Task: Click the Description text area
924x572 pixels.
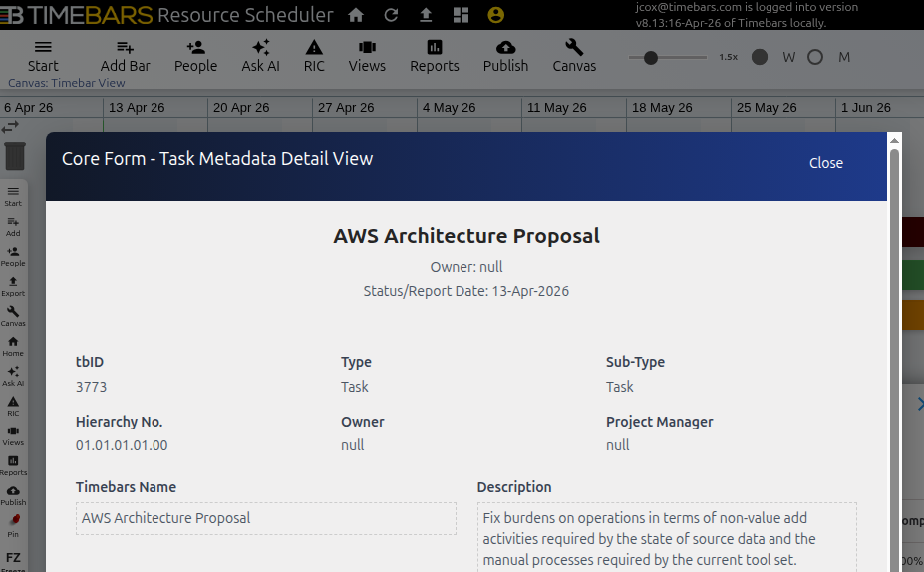Action: [667, 537]
